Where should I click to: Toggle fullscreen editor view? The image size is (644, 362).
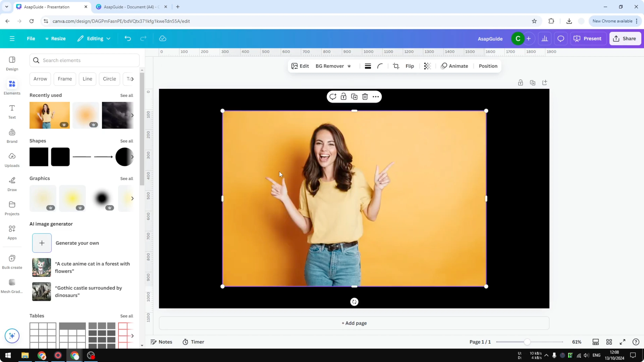pos(622,342)
